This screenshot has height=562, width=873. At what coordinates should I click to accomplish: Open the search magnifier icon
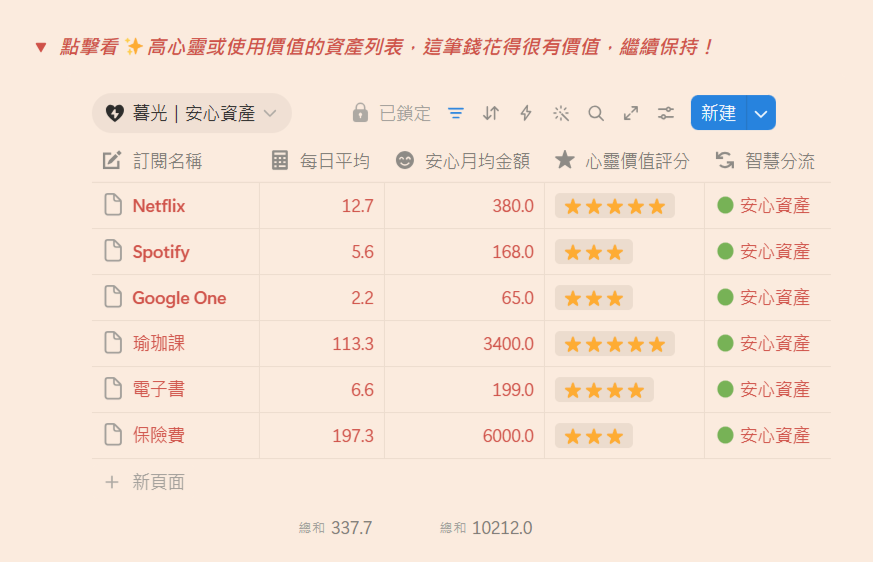596,113
